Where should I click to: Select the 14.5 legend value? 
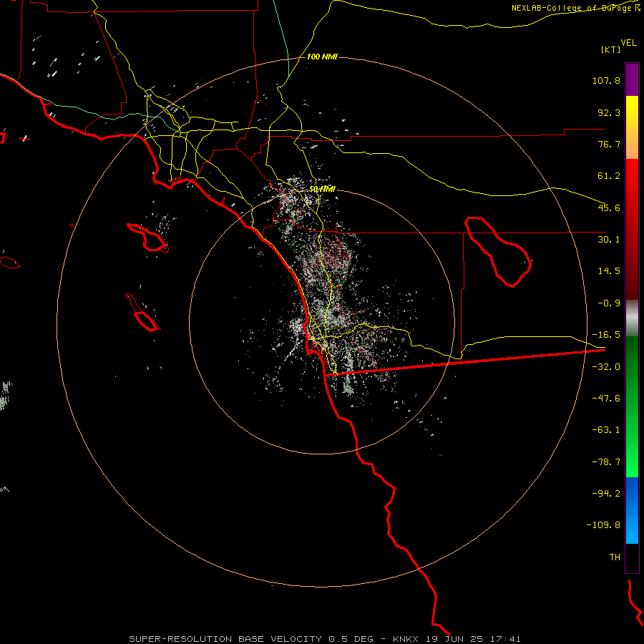(x=609, y=271)
